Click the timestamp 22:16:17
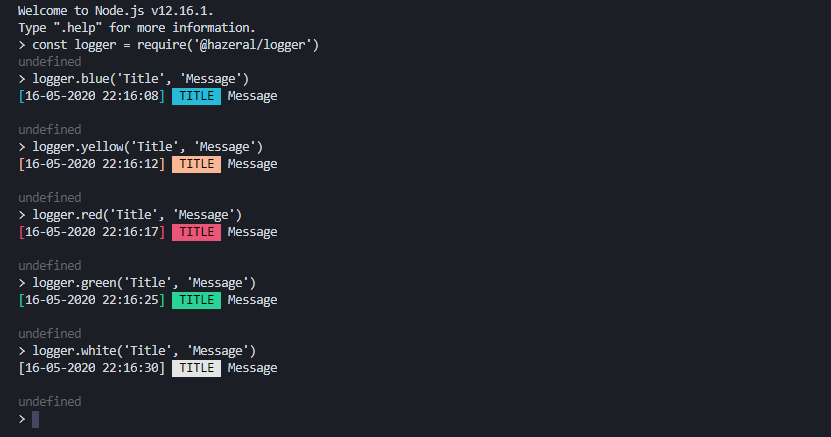This screenshot has height=437, width=831. tap(130, 232)
